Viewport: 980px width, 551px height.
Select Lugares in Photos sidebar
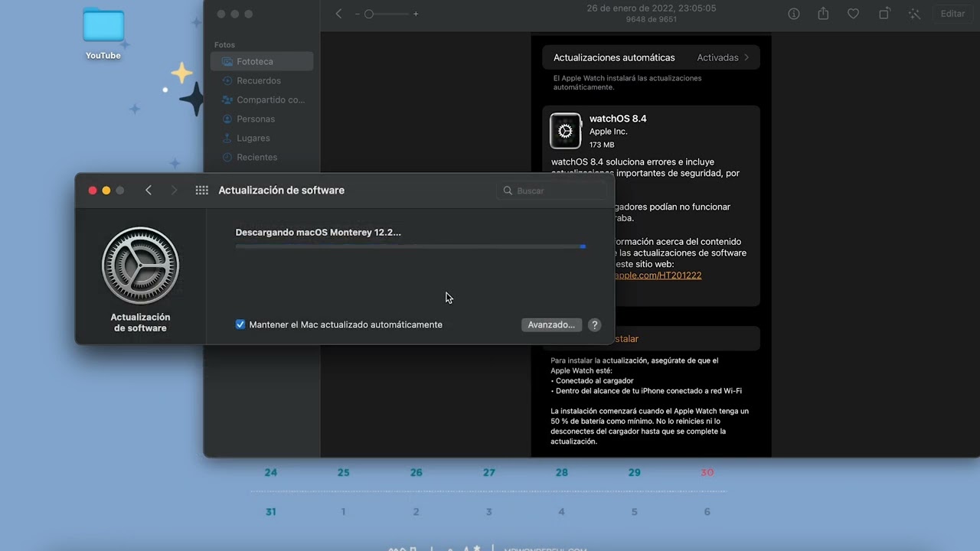pyautogui.click(x=262, y=138)
